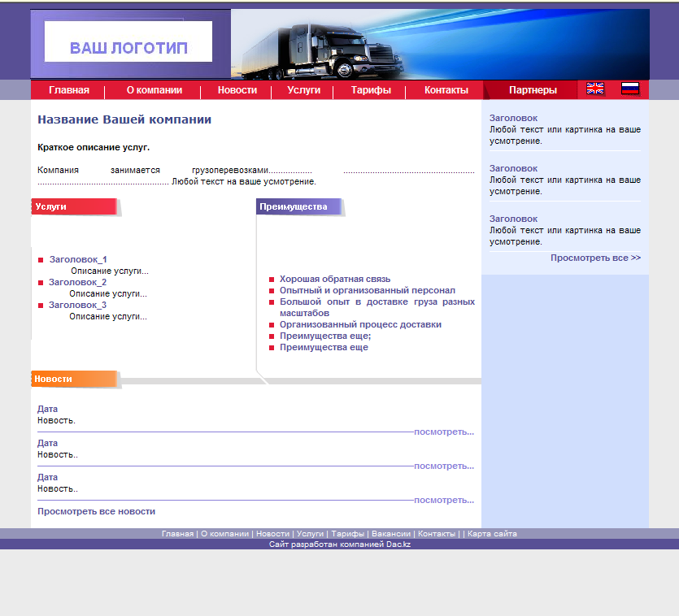Open Просмотреть все новости link
679x616 pixels.
(96, 512)
